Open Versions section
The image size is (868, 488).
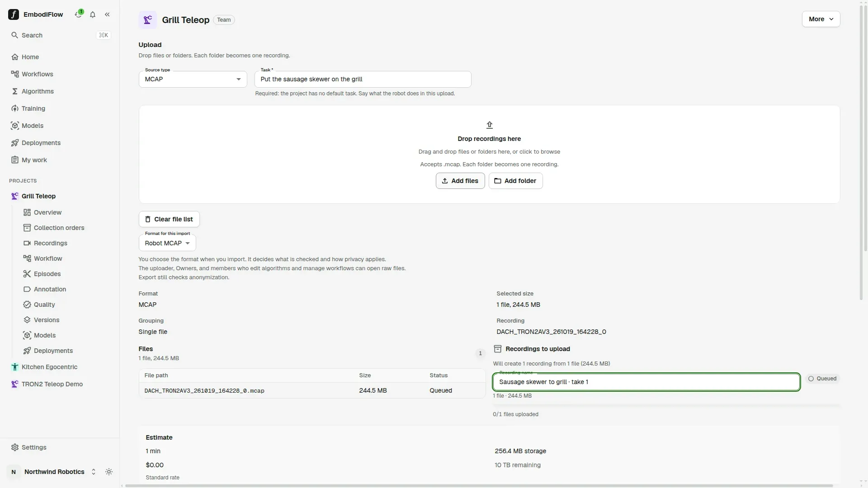coord(66,320)
